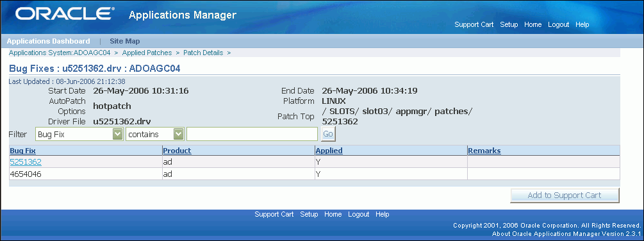Click the Patch Details breadcrumb
This screenshot has height=241, width=644.
coord(203,53)
